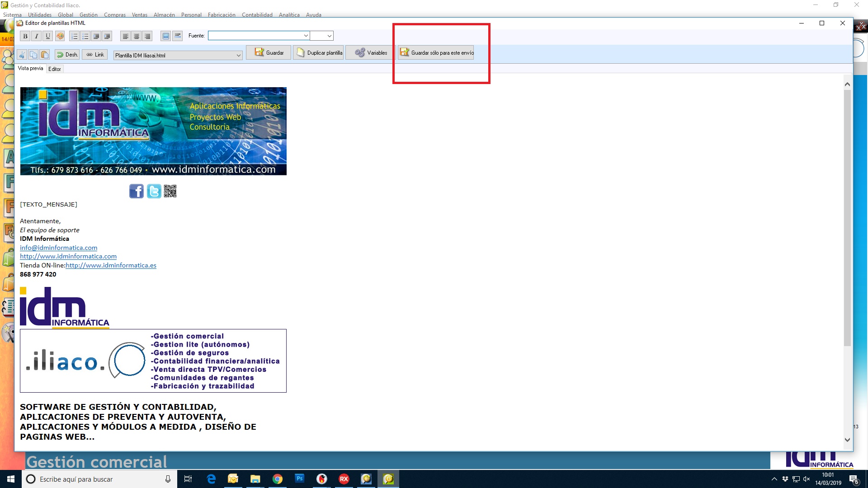The height and width of the screenshot is (488, 868).
Task: Open the Ventas menu
Action: [x=140, y=15]
